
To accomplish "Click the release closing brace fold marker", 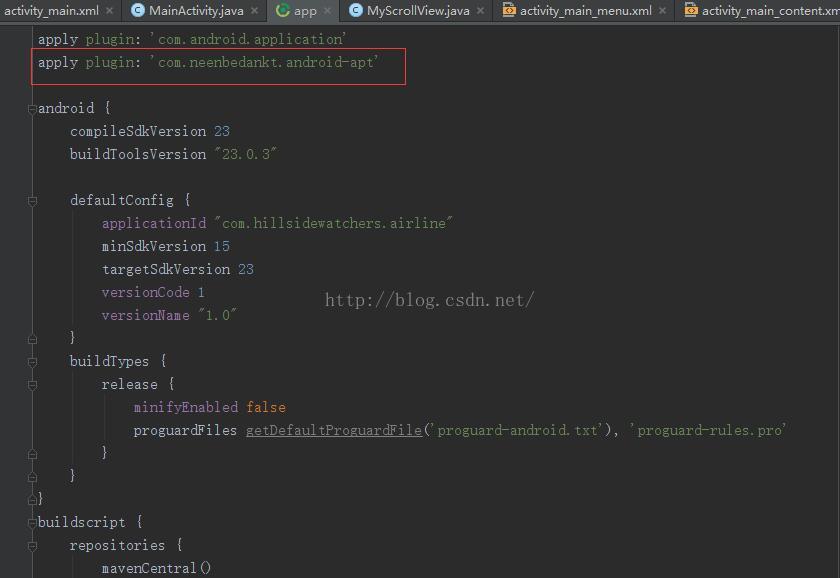I will coord(32,454).
